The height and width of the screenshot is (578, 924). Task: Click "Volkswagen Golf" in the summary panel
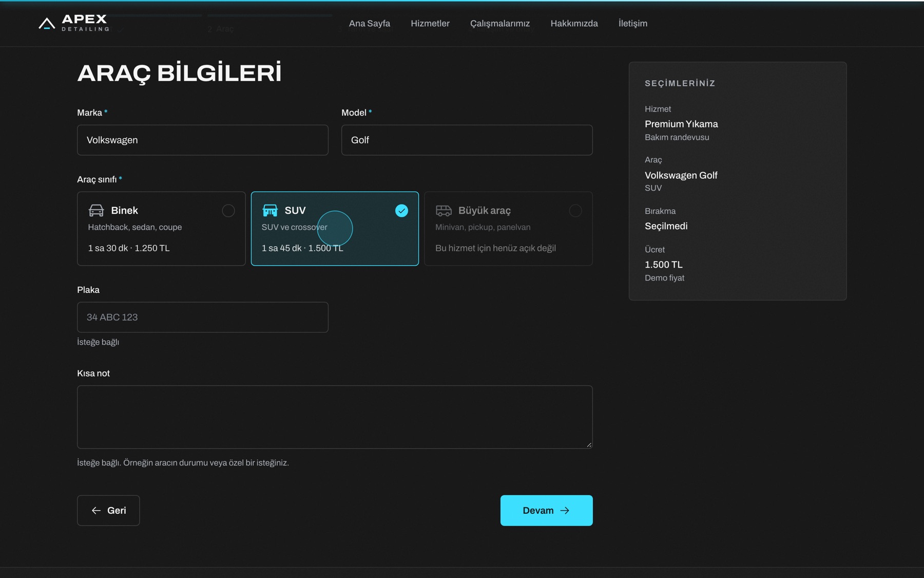(681, 175)
